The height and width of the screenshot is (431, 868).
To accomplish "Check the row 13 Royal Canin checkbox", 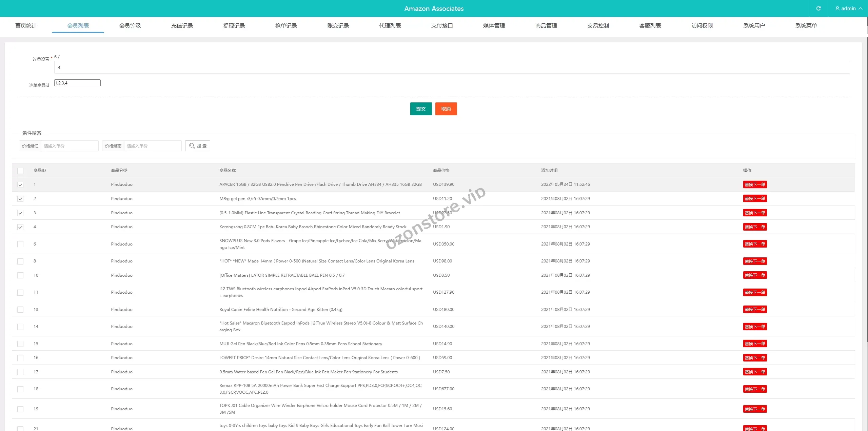I will [x=20, y=310].
